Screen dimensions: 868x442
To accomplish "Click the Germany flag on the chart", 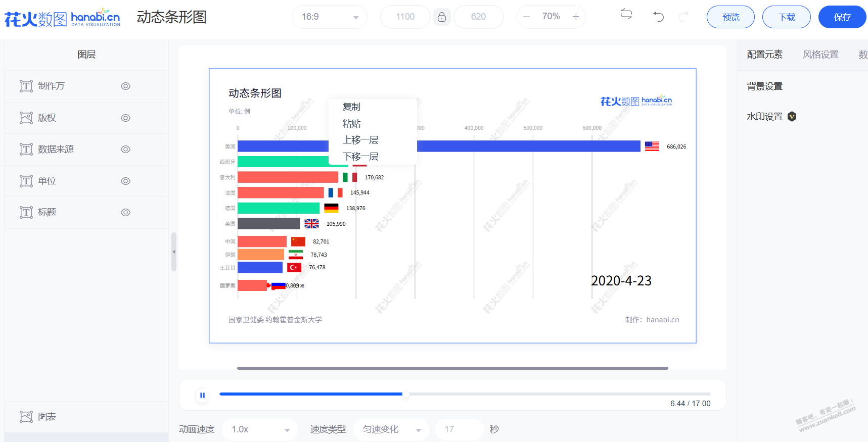I will 331,208.
